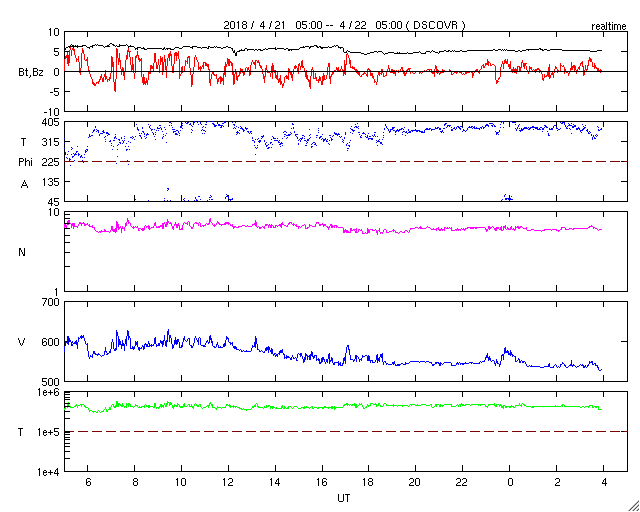Click the "UT" time axis label
The height and width of the screenshot is (512, 640).
[x=344, y=498]
